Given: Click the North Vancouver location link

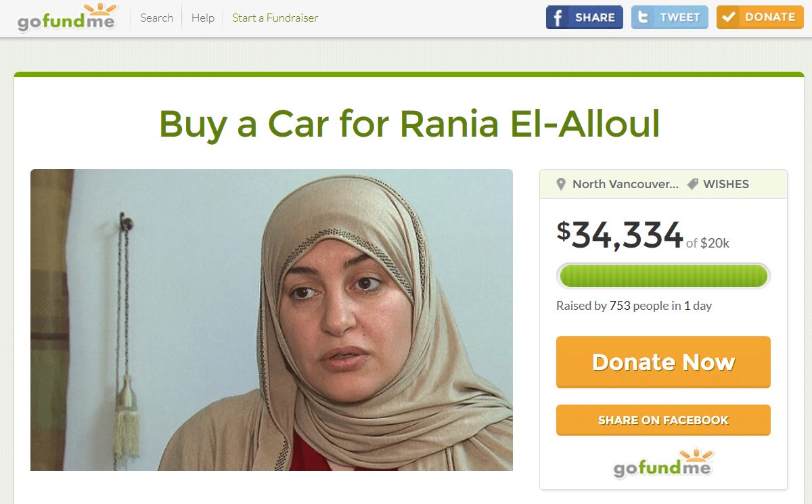Looking at the screenshot, I should click(x=625, y=184).
